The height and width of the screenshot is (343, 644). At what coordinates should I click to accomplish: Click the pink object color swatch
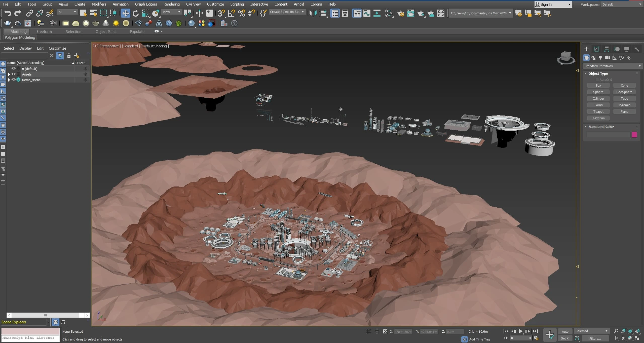[x=634, y=135]
